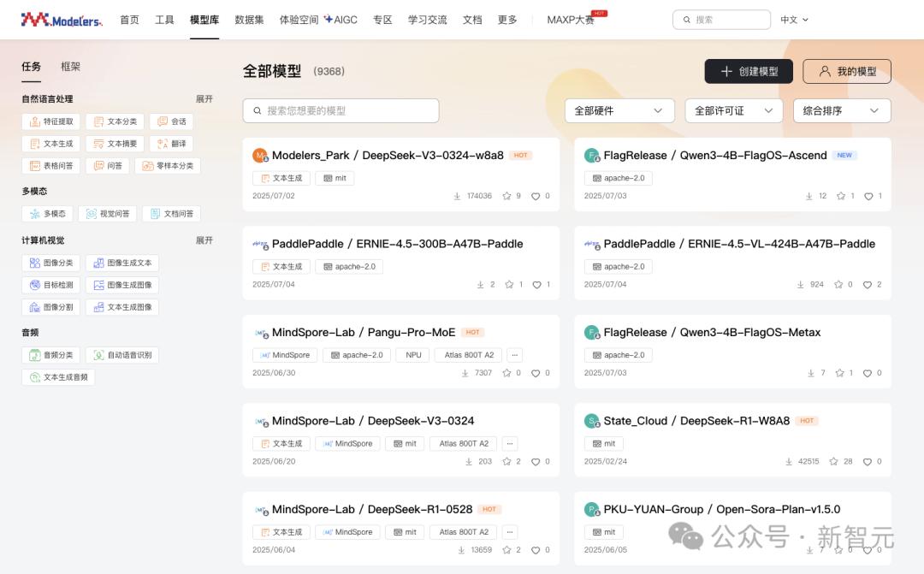Click the 创建模型 button
924x574 pixels.
click(749, 71)
